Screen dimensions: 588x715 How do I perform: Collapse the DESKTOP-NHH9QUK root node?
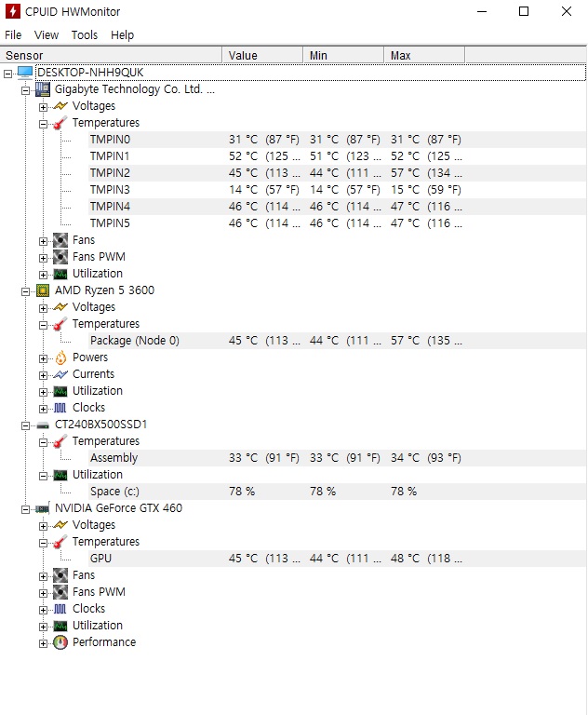(7, 74)
